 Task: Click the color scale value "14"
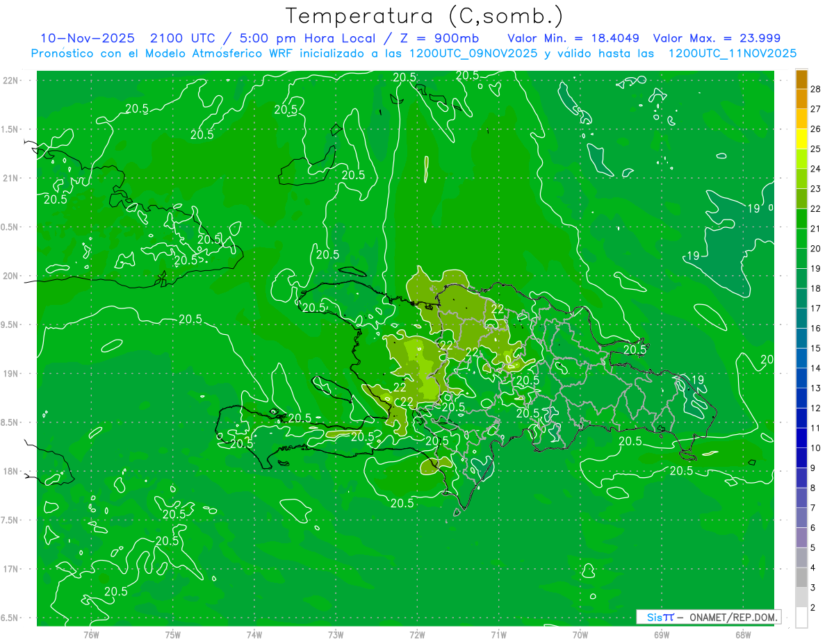coord(815,368)
